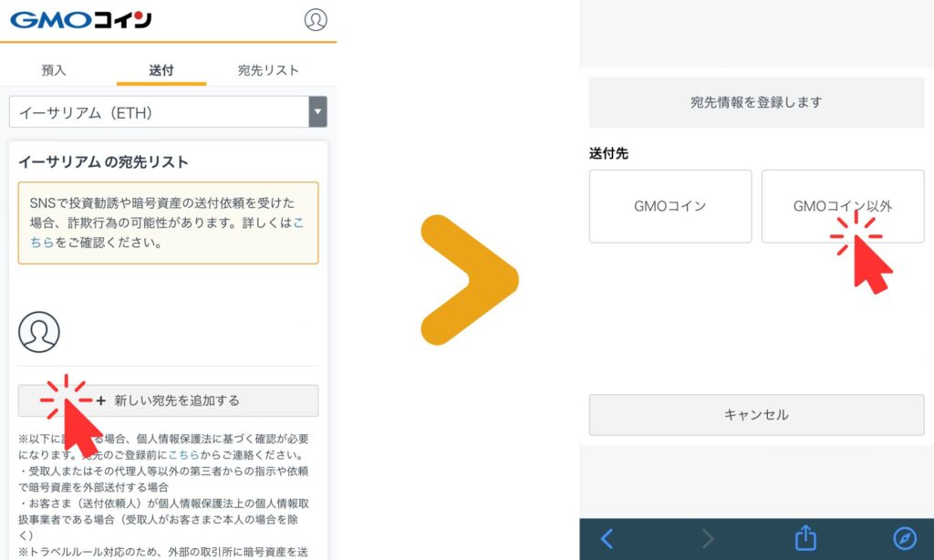Screen dimensions: 934x560
Task: Choose GMOコイン as the destination
Action: tap(670, 206)
